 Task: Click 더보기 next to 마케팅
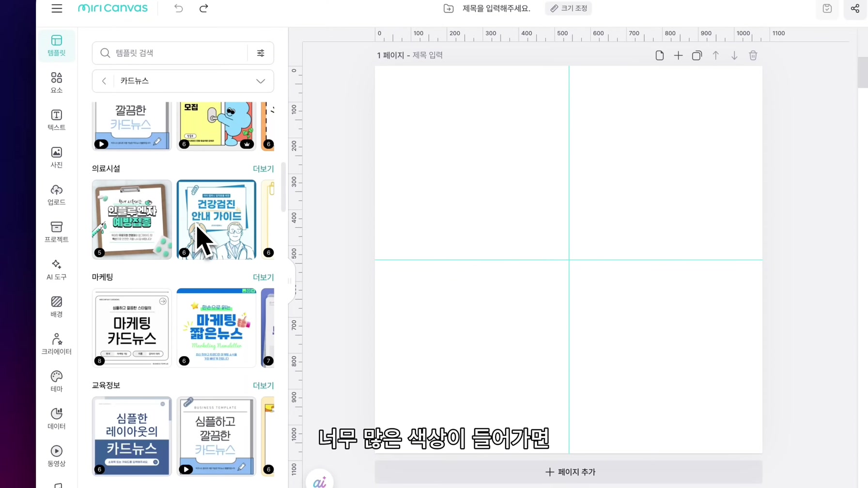(263, 277)
